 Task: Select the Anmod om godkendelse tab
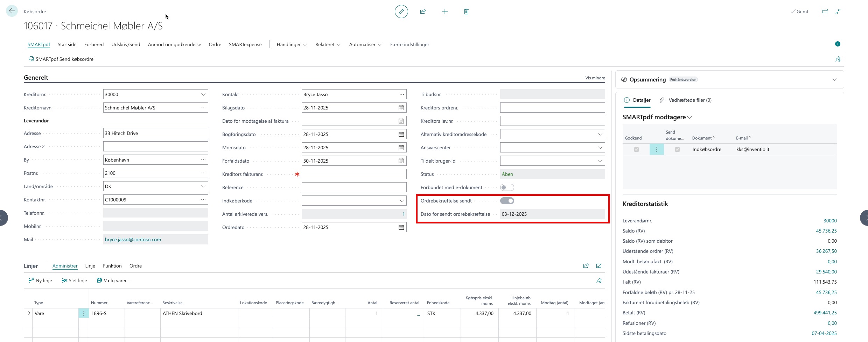[x=174, y=44]
